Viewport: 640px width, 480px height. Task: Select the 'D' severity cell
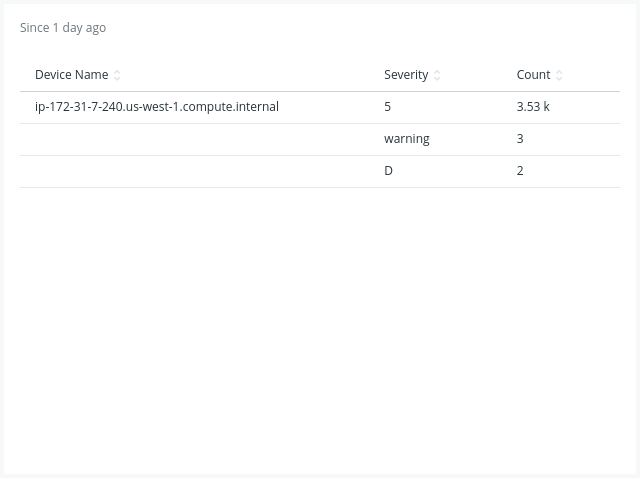point(389,171)
